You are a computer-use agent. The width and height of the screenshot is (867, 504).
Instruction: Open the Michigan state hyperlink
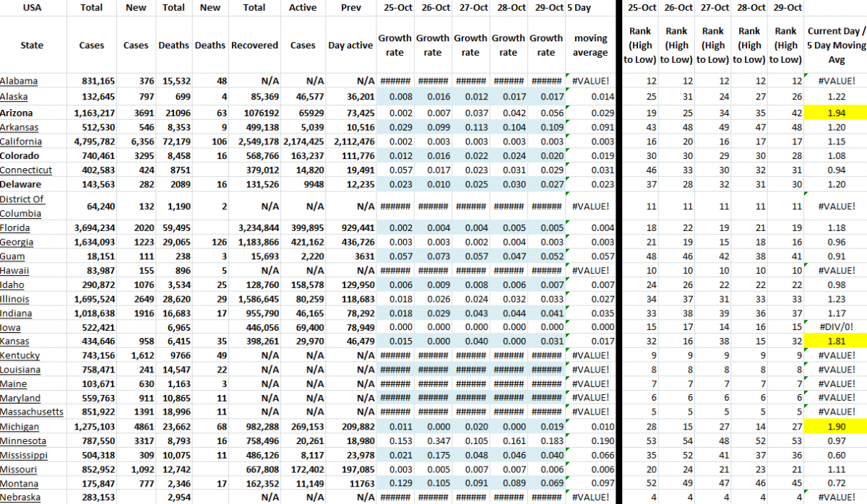click(x=20, y=427)
